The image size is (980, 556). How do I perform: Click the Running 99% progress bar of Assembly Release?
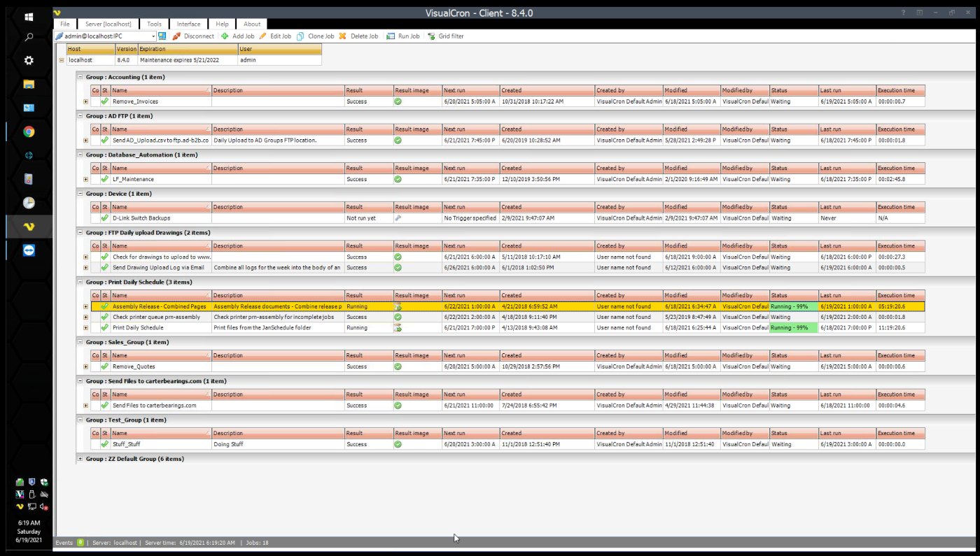point(793,306)
